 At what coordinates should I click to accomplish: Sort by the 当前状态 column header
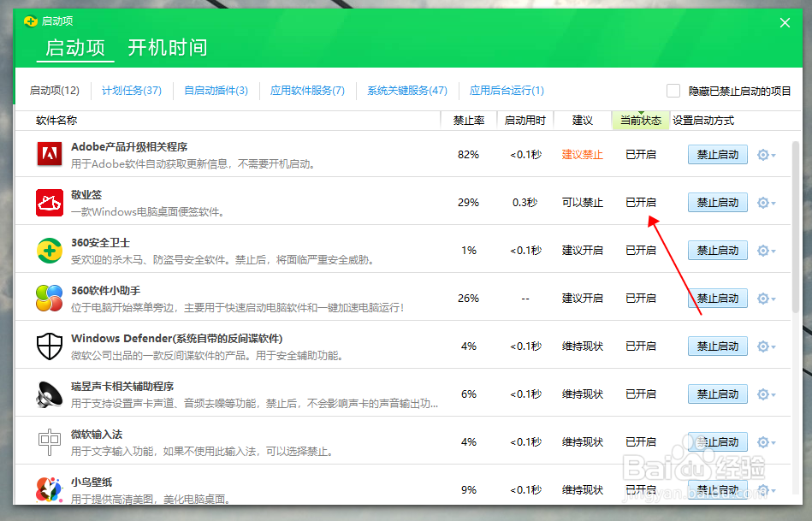641,121
